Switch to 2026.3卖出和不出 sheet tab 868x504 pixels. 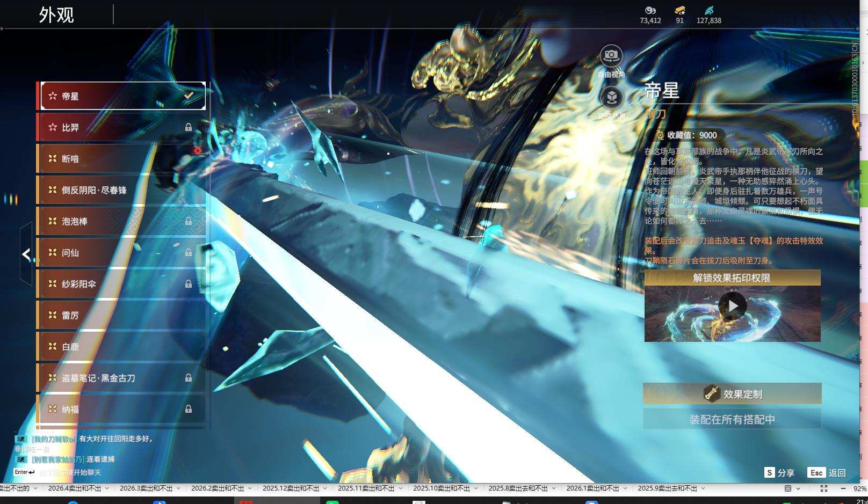146,488
